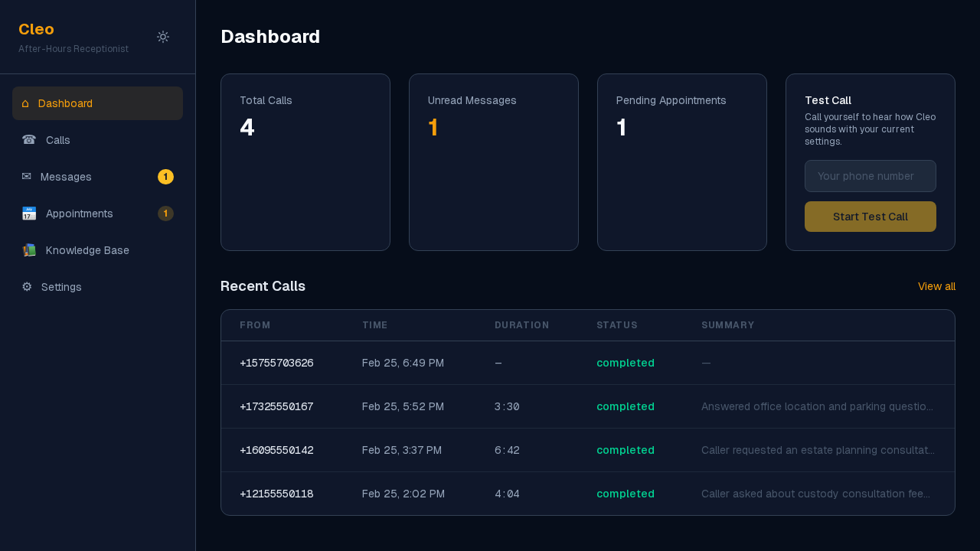Click the Pending Appointments count

coord(621,127)
